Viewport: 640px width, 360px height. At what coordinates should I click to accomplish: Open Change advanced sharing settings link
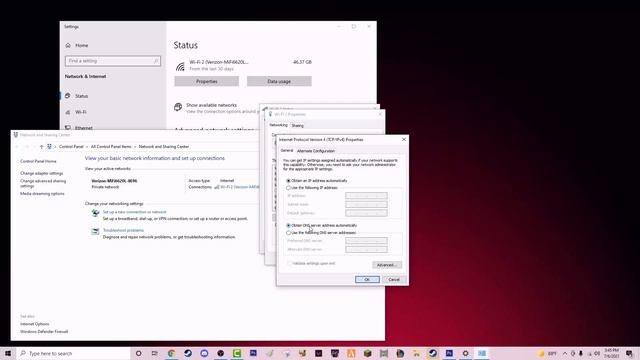pos(43,183)
